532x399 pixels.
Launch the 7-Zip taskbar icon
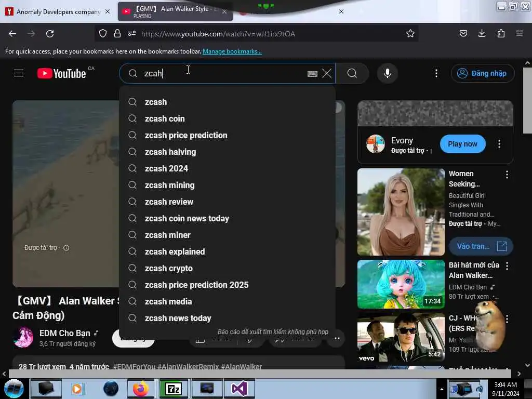tap(174, 389)
